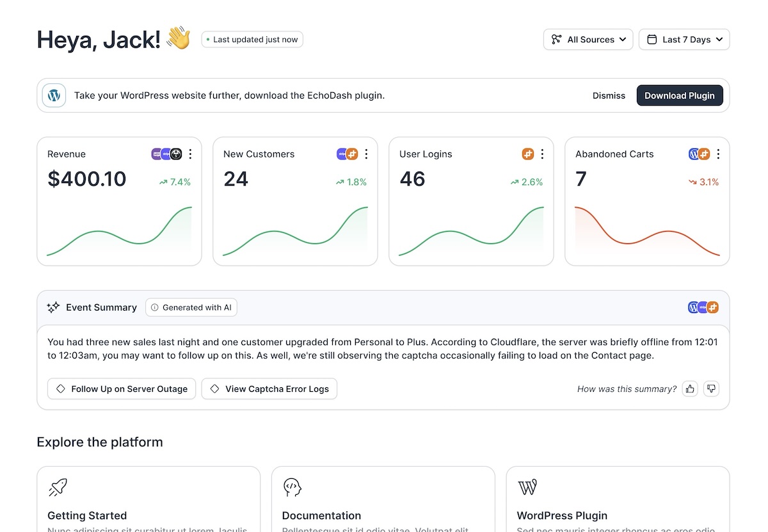The image size is (768, 532).
Task: Select the WooCommerce icon on the Revenue card
Action: pos(155,154)
